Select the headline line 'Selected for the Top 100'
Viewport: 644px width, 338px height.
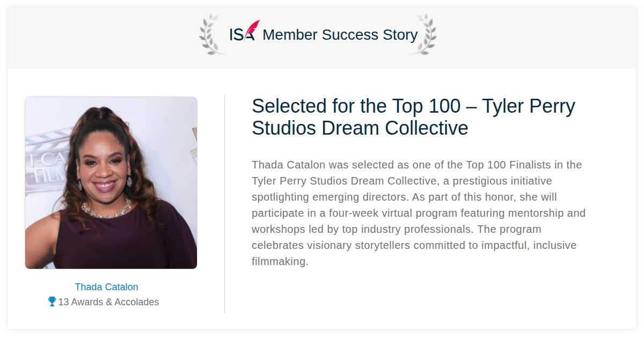(x=356, y=106)
